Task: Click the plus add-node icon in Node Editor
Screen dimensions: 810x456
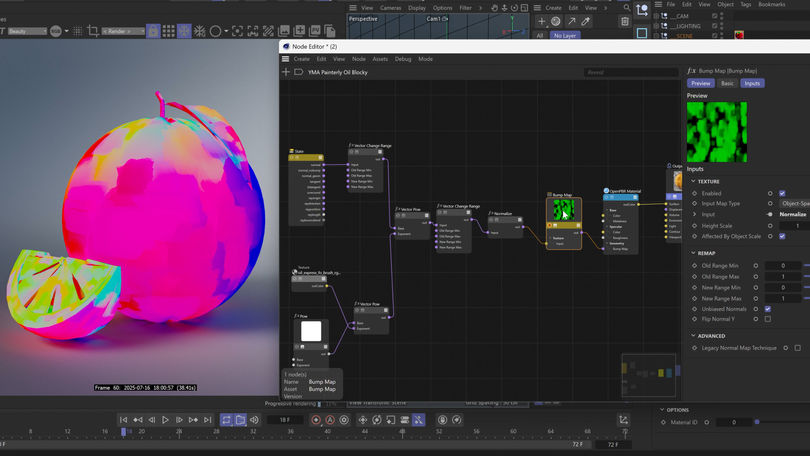Action: [286, 72]
